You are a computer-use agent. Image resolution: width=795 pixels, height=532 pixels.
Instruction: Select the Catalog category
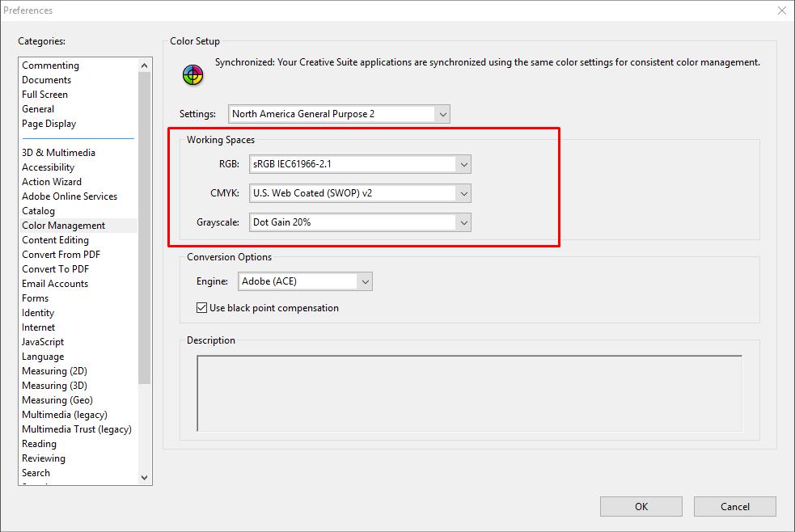[79, 211]
